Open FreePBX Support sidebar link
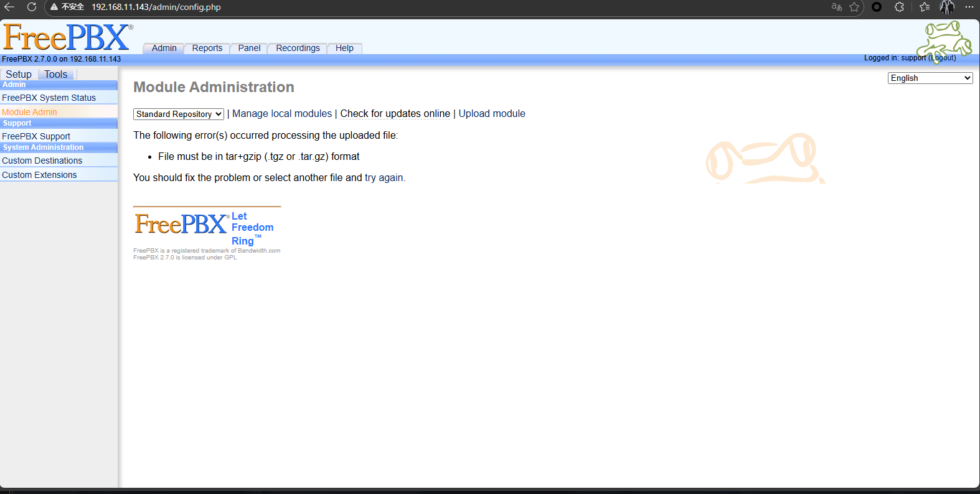The height and width of the screenshot is (494, 980). pos(59,136)
